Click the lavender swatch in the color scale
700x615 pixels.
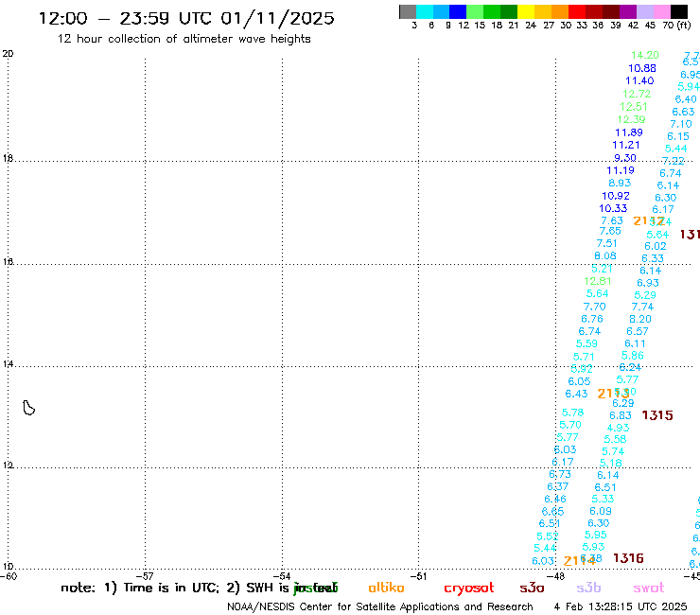(x=645, y=11)
